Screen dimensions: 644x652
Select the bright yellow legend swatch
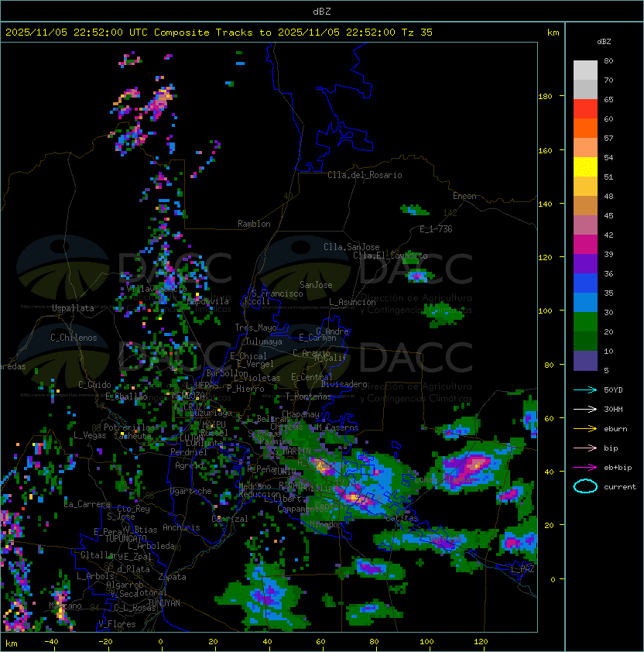click(x=585, y=167)
